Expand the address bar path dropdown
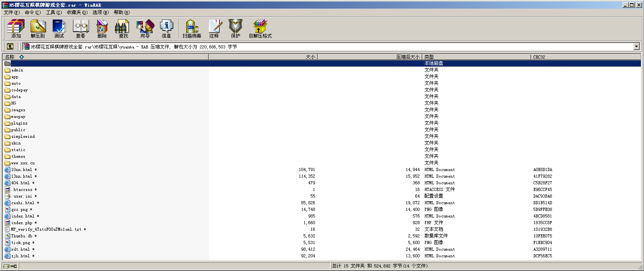 636,47
